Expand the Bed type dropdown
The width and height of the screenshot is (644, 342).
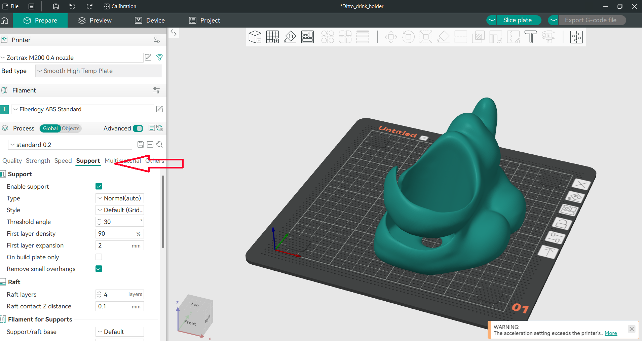(x=99, y=71)
